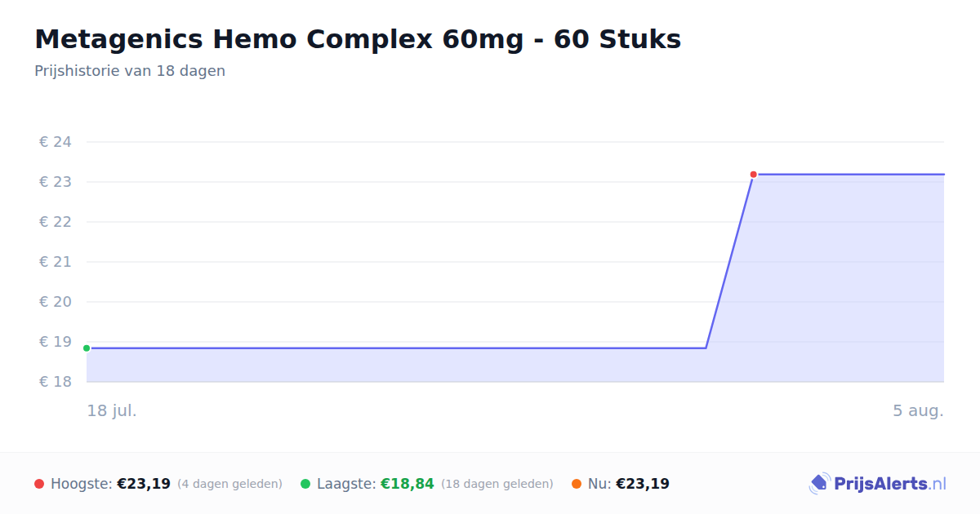Click the red Hoogste legend dot
This screenshot has height=514, width=980.
coord(39,484)
